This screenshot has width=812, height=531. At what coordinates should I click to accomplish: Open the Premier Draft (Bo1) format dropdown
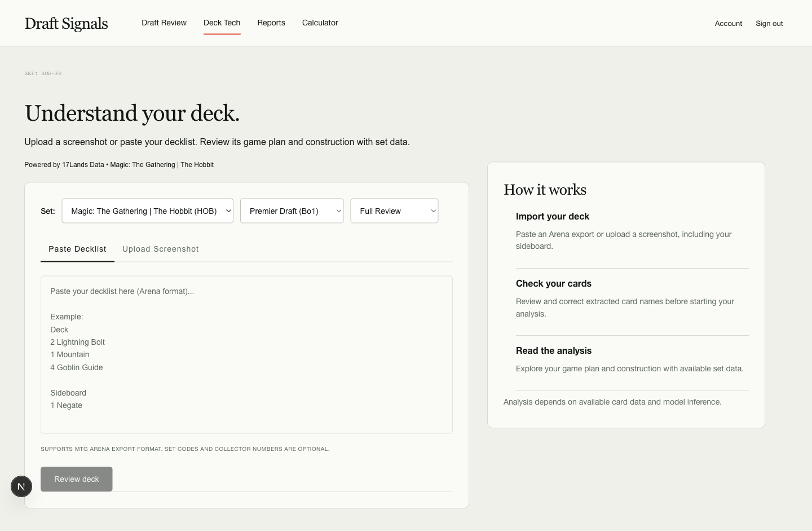(292, 211)
